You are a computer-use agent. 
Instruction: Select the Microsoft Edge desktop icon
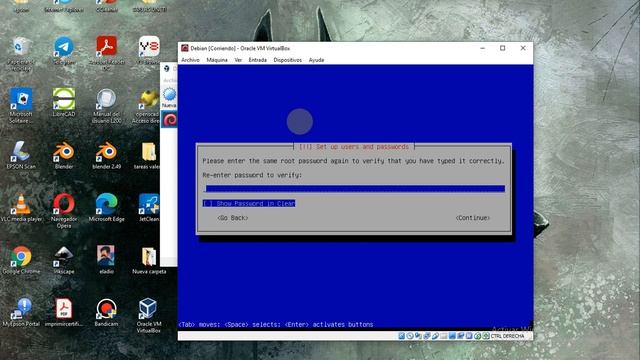pyautogui.click(x=107, y=207)
